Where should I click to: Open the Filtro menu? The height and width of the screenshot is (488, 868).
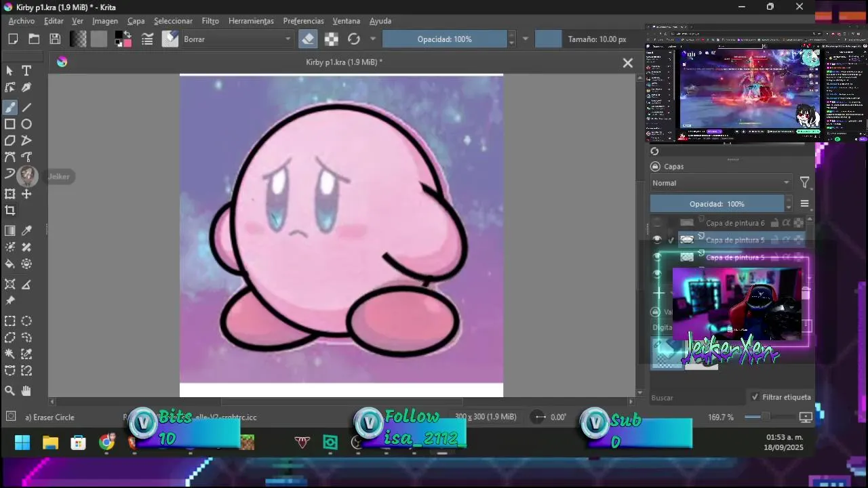click(210, 21)
